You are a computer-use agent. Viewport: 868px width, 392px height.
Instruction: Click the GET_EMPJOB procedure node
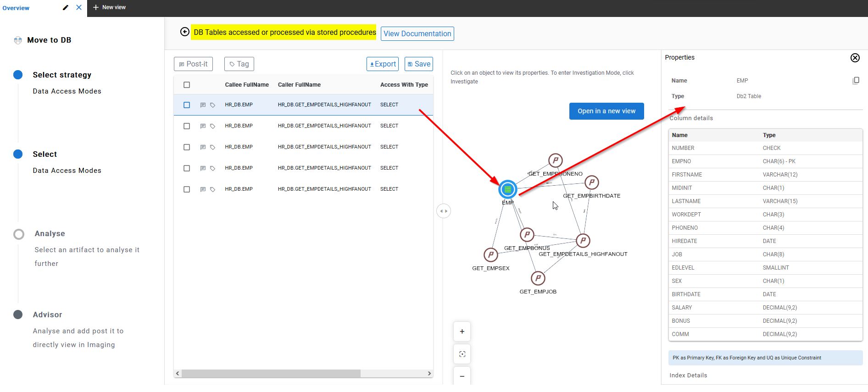[538, 278]
